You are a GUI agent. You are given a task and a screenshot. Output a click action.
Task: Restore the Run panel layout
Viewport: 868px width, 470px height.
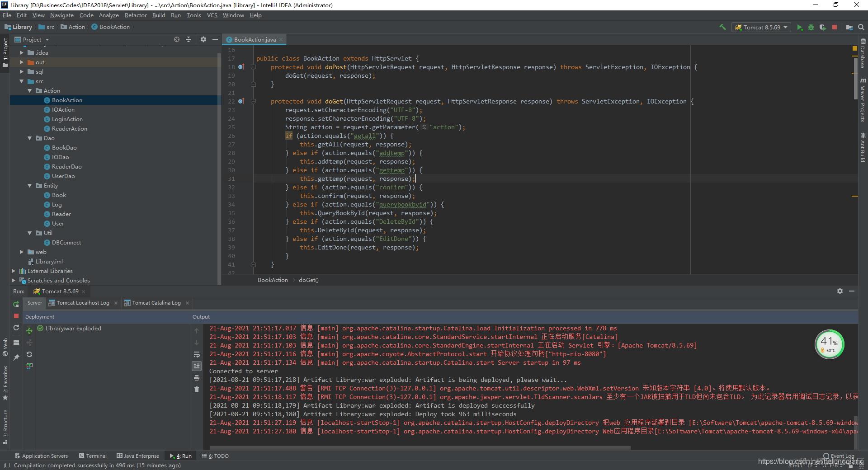[x=16, y=342]
